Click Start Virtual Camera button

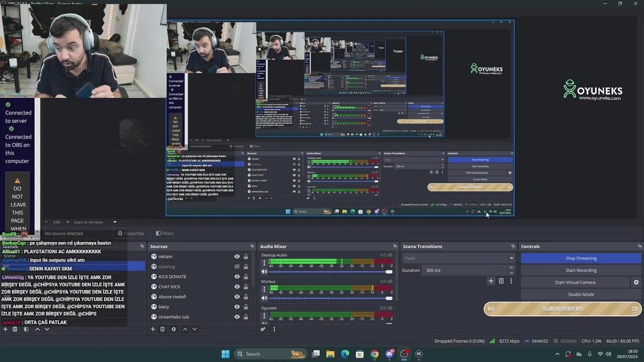click(575, 283)
